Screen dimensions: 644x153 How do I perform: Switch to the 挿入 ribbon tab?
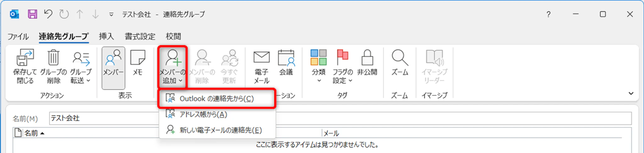(106, 36)
